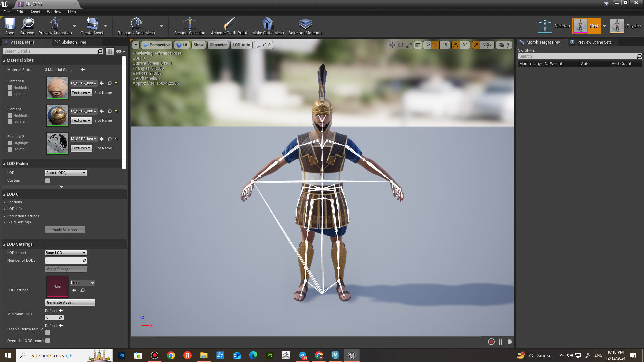Reimport Base Mesh
The width and height of the screenshot is (644, 362).
pos(136,26)
